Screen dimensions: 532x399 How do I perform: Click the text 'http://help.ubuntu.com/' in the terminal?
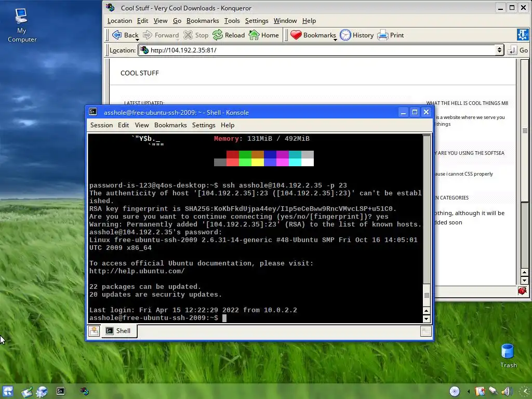pos(137,271)
